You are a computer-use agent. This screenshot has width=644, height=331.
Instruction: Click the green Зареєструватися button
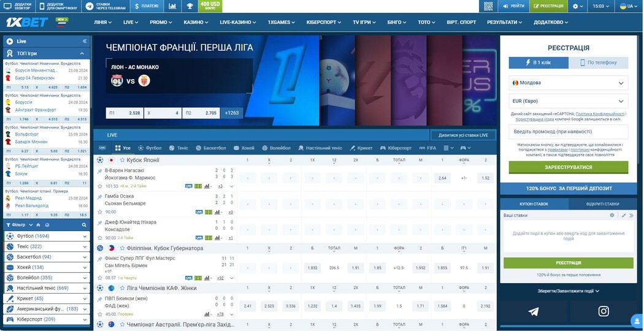coord(568,167)
